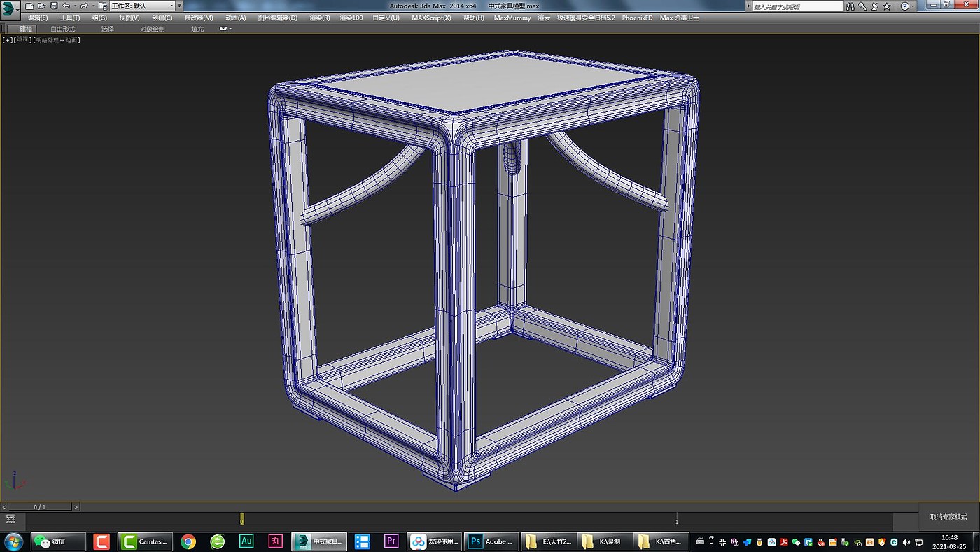Click the star favorites icon in title bar

tap(885, 6)
